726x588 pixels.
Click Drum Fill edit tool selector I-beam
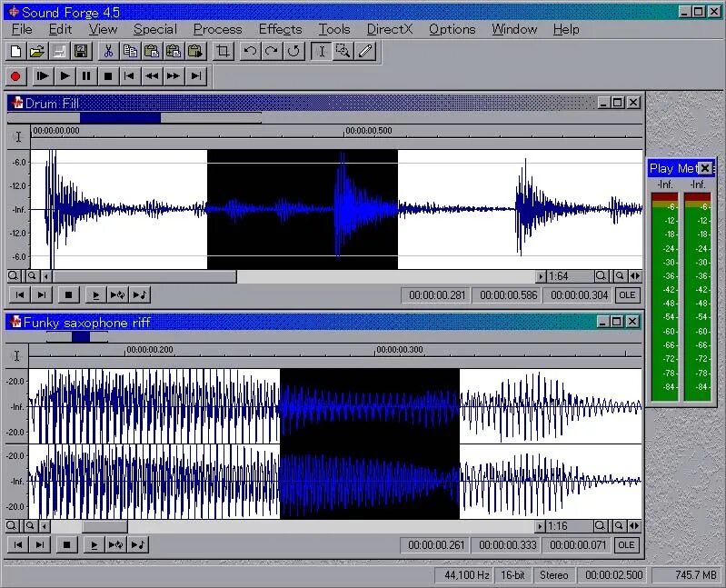(18, 136)
